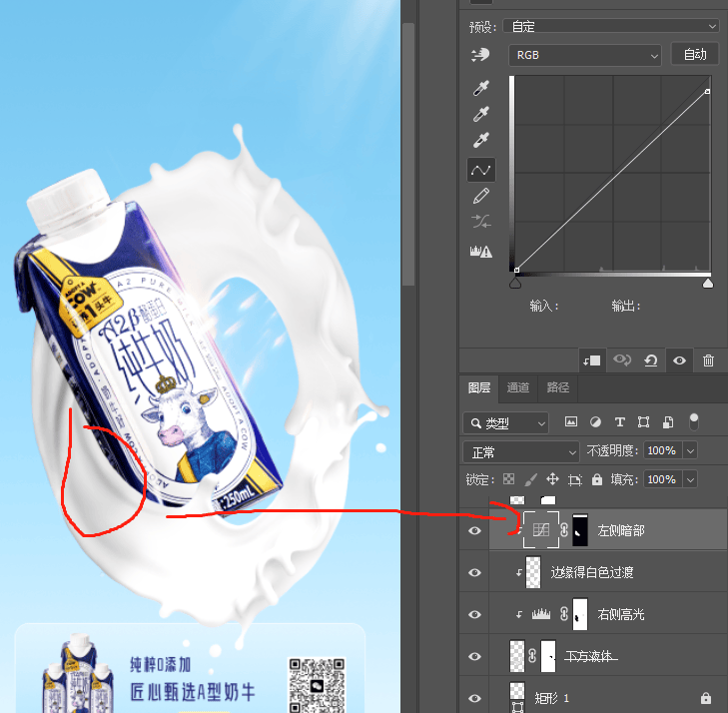Click the 填充 100% value field
The image size is (728, 713).
click(x=662, y=479)
